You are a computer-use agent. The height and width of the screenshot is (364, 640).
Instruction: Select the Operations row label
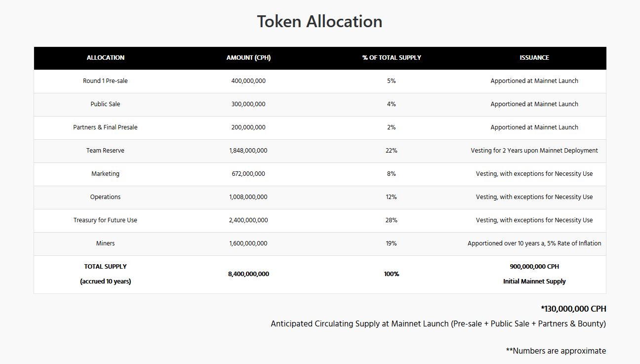click(105, 197)
